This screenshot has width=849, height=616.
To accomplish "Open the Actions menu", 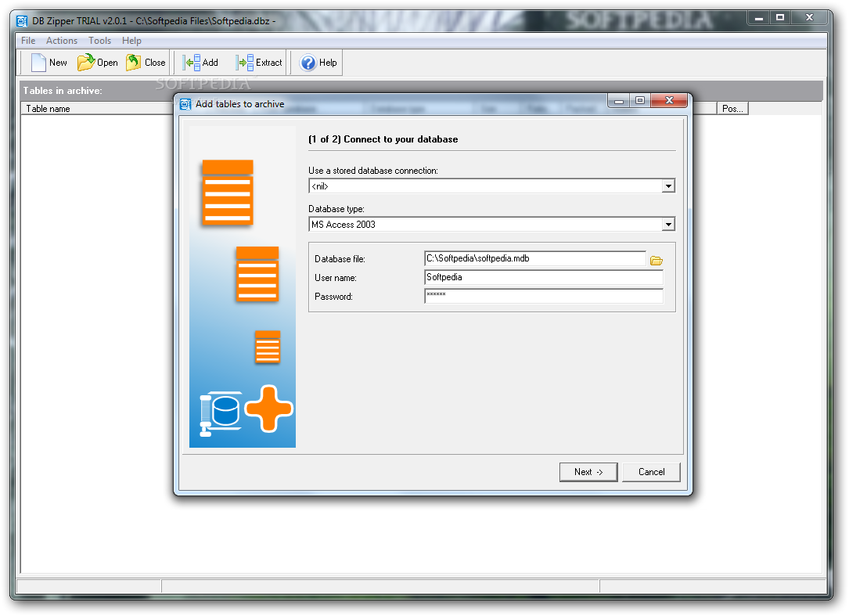I will [62, 41].
